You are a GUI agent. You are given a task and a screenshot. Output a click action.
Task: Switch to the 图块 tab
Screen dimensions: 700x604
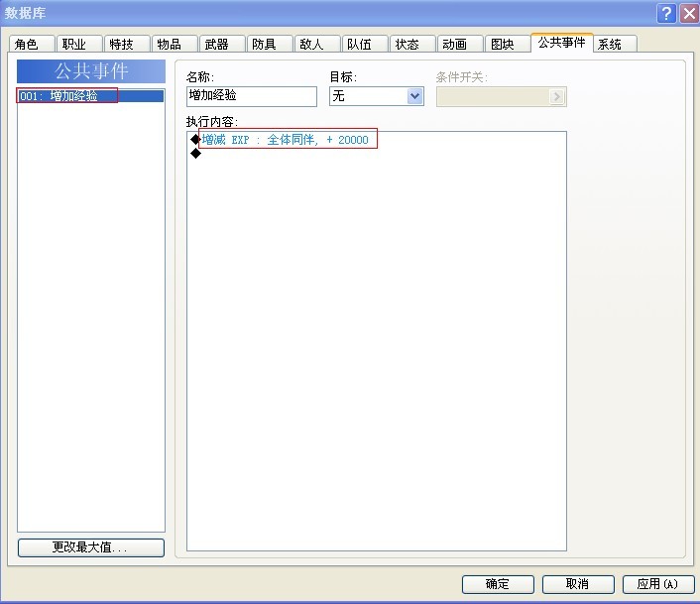pos(508,44)
